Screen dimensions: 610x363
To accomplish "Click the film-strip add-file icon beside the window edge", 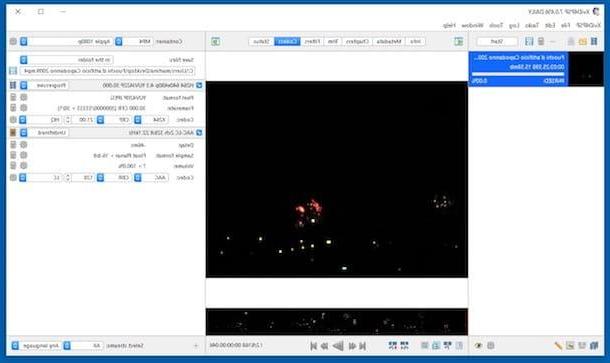I will tap(594, 41).
